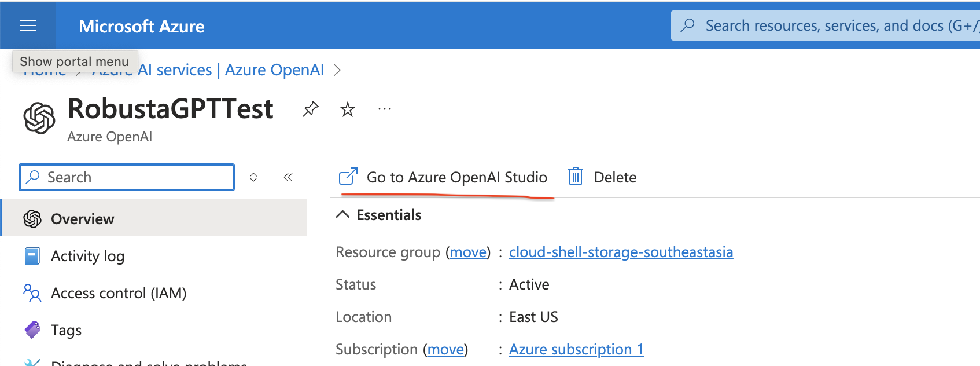980x366 pixels.
Task: Focus the global search resources field
Action: [826, 25]
